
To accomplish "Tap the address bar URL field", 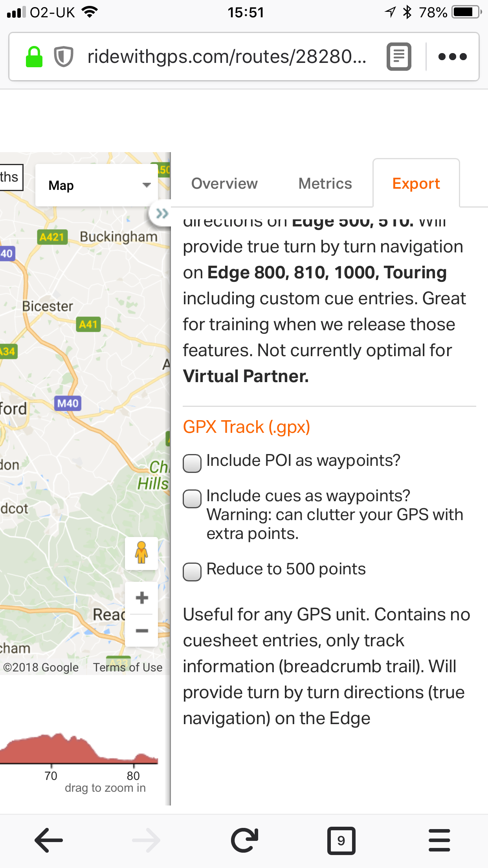I will pos(227,57).
